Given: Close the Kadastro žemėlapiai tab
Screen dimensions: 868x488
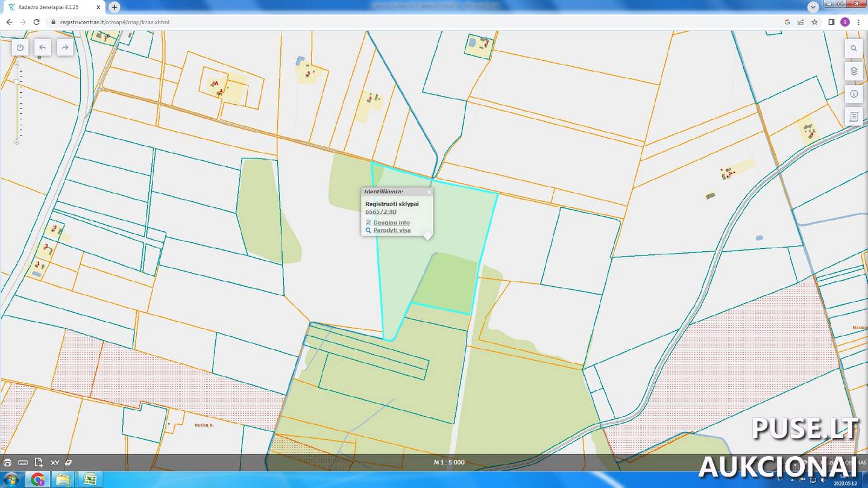Looking at the screenshot, I should tap(98, 7).
